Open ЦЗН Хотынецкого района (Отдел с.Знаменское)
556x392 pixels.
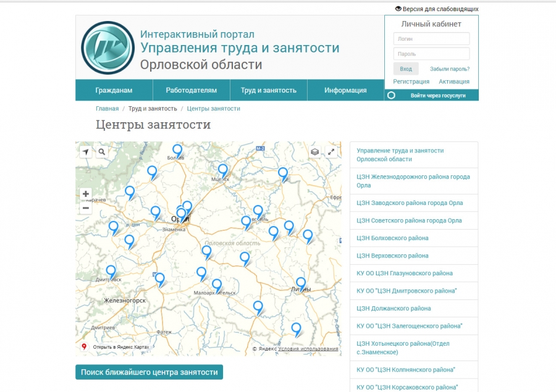point(414,348)
